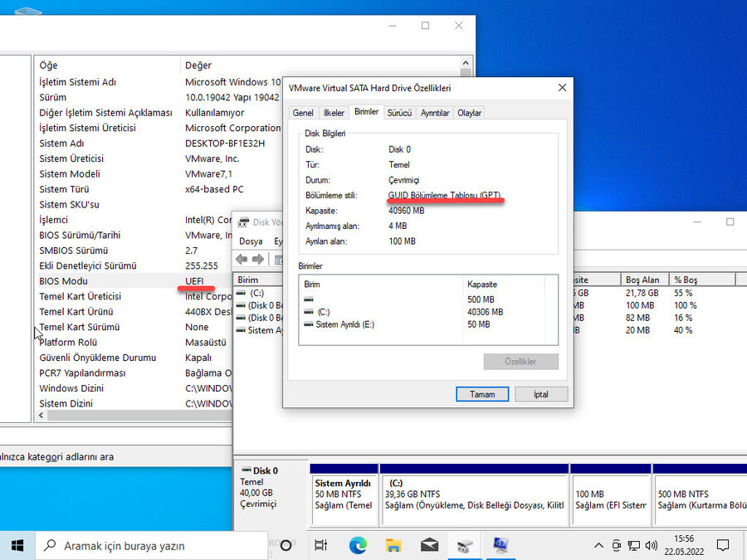The width and height of the screenshot is (747, 560).
Task: Sort by the % Boş column in Disk Management
Action: pos(702,280)
